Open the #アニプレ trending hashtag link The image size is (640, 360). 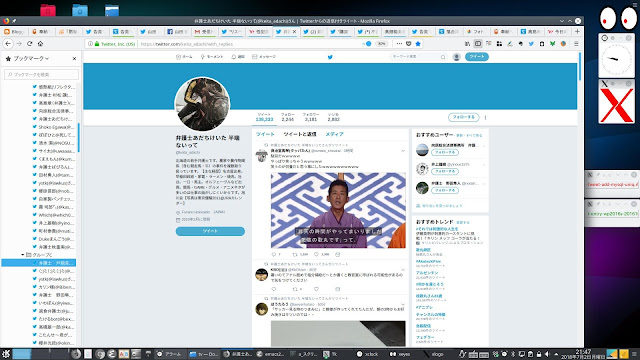click(424, 307)
